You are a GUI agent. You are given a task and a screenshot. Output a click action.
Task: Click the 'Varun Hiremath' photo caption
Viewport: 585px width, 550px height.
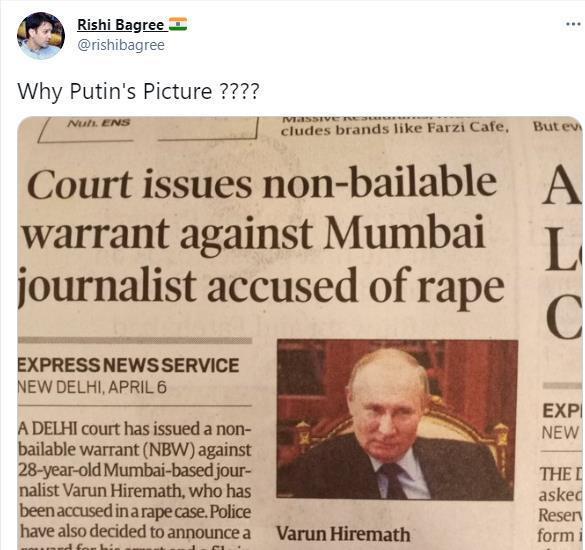[343, 534]
